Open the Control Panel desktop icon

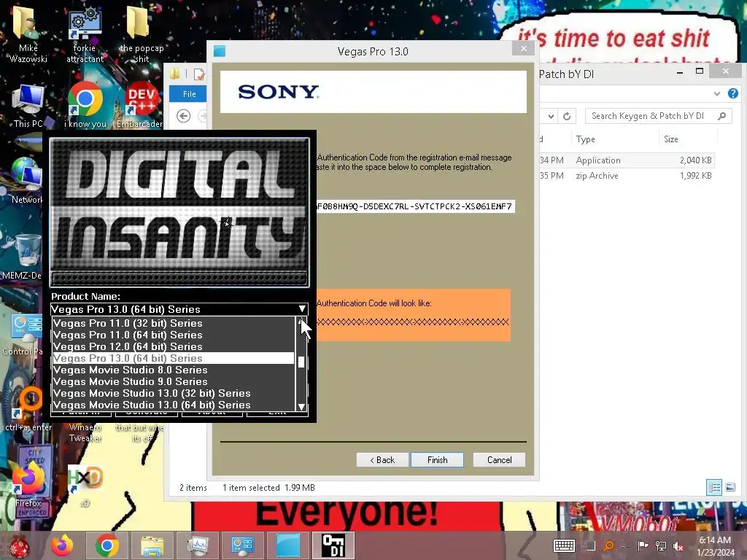point(23,333)
